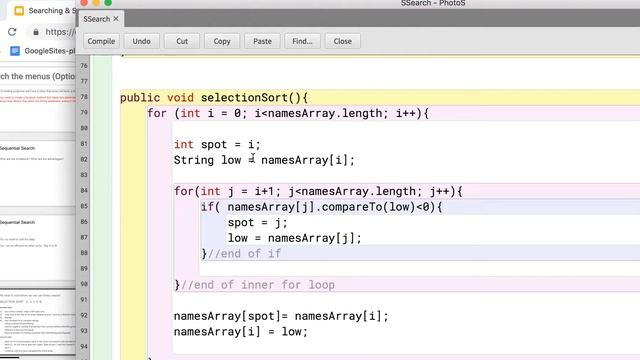The width and height of the screenshot is (640, 360).
Task: Click the inner 'for(int j = i+1' line
Action: (318, 191)
